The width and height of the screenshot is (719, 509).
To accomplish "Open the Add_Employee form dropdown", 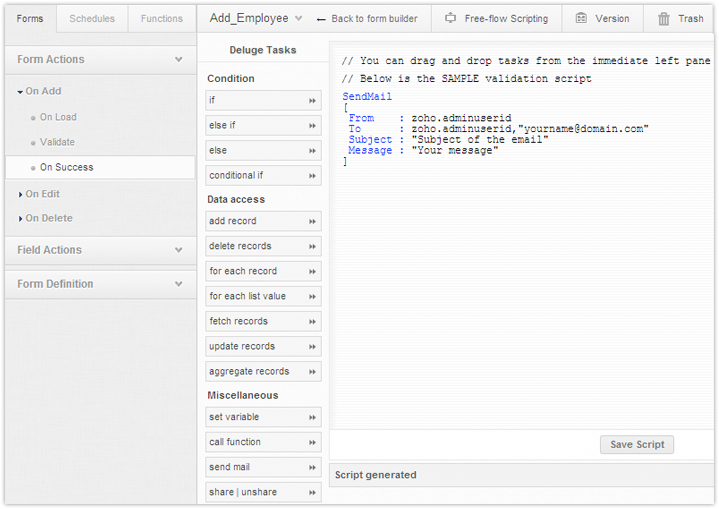I will (x=298, y=18).
